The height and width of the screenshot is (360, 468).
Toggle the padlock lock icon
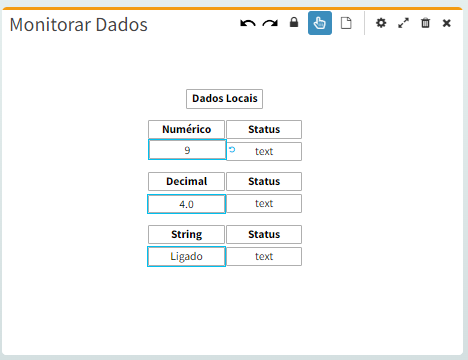(x=294, y=23)
